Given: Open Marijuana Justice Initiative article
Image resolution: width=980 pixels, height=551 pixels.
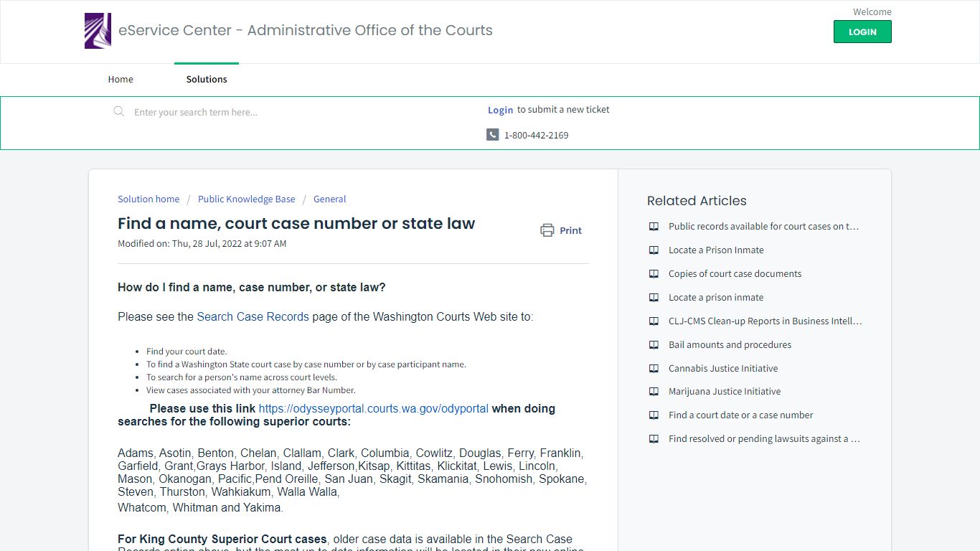Looking at the screenshot, I should (x=725, y=391).
